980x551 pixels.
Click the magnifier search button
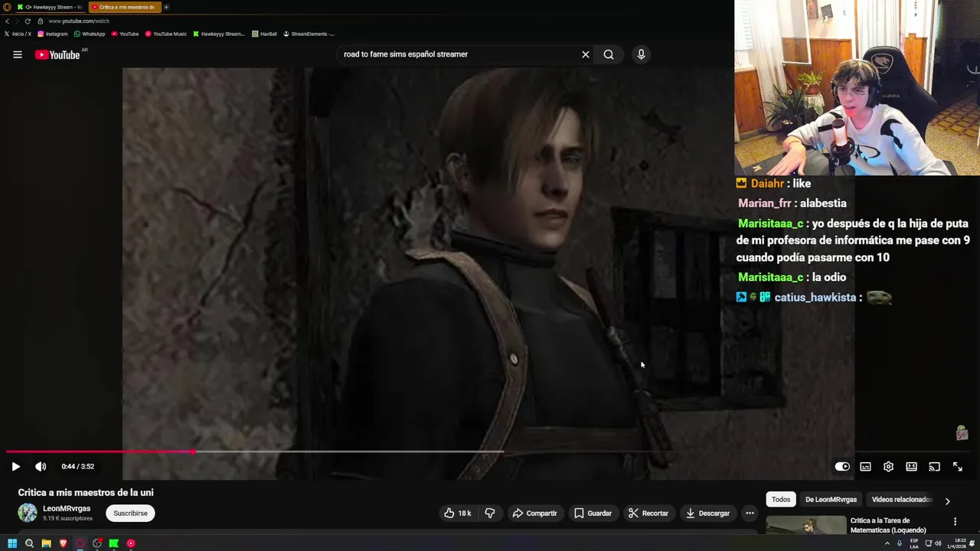609,54
